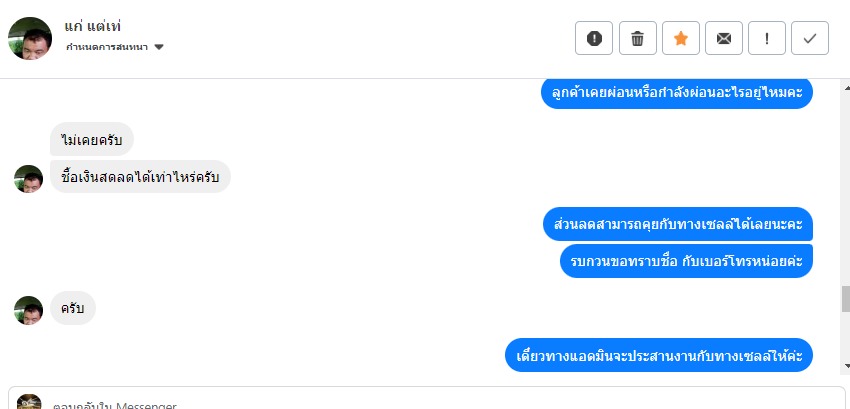Click the vertical scrollbar thumb

click(x=845, y=298)
